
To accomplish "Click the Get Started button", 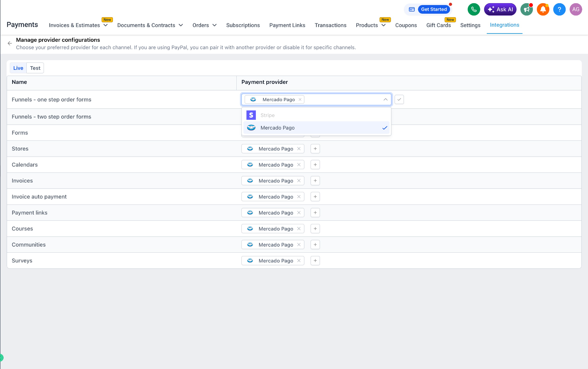I will (434, 9).
